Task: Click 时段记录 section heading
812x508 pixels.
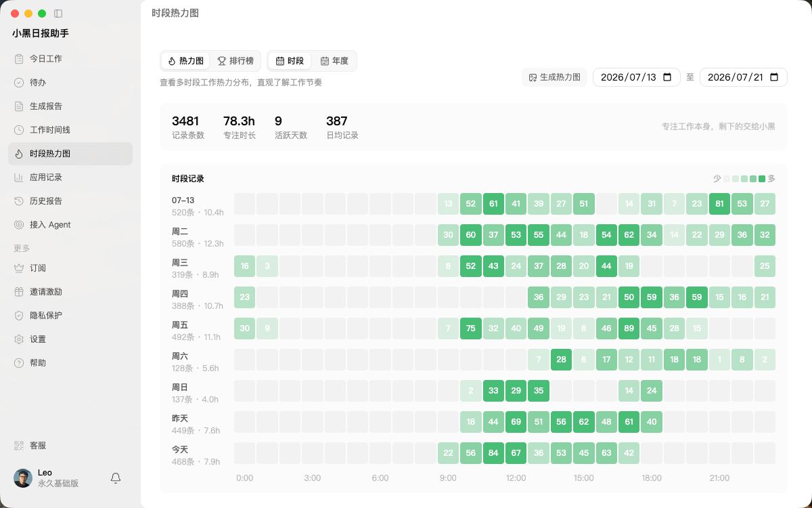Action: (x=188, y=179)
